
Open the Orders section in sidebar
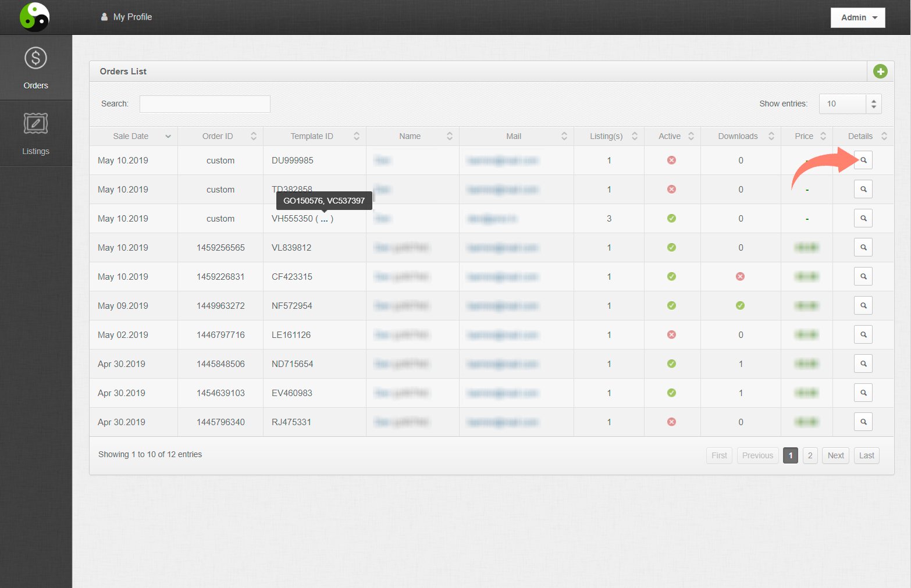coord(35,67)
